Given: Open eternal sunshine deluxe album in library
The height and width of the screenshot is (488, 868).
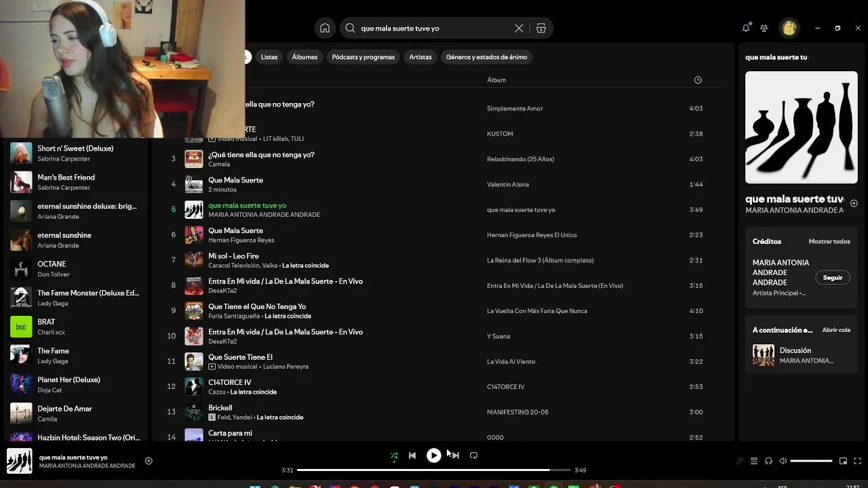Looking at the screenshot, I should pyautogui.click(x=75, y=211).
